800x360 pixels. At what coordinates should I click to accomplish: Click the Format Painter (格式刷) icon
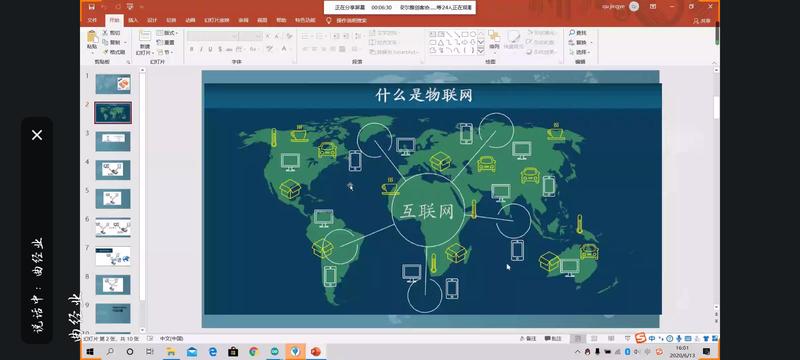point(106,52)
